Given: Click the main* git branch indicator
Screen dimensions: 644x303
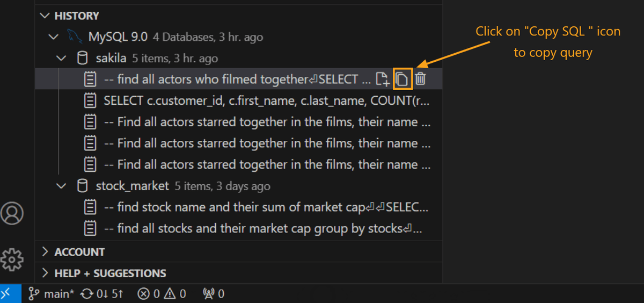Looking at the screenshot, I should 52,294.
